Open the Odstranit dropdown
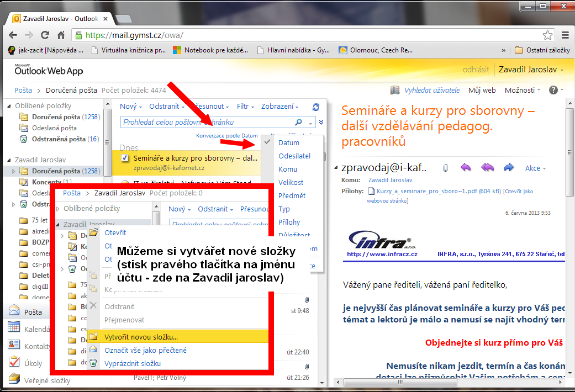 point(166,107)
